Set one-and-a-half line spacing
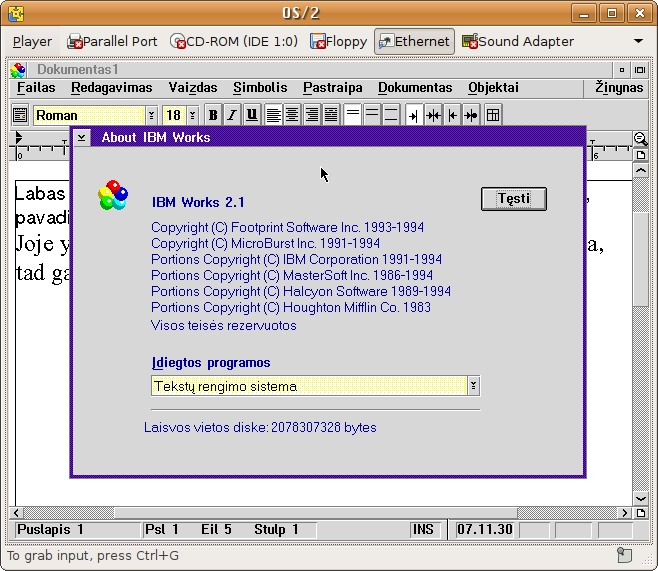 pos(372,115)
